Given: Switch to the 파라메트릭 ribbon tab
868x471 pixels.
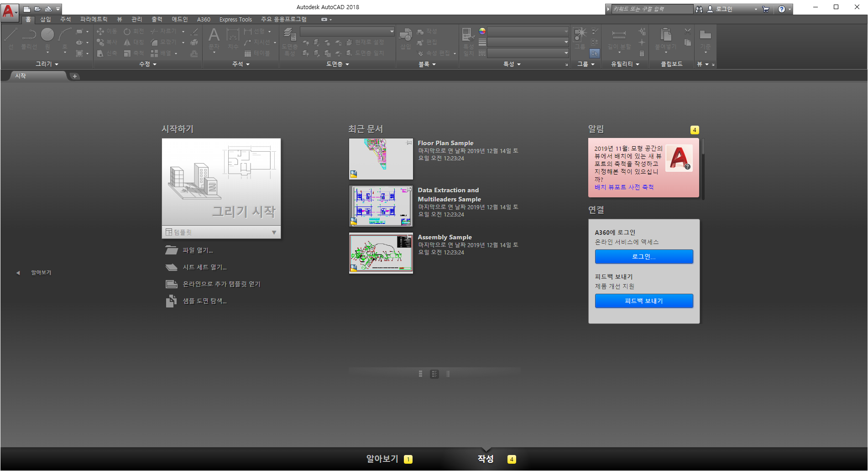Looking at the screenshot, I should (94, 19).
